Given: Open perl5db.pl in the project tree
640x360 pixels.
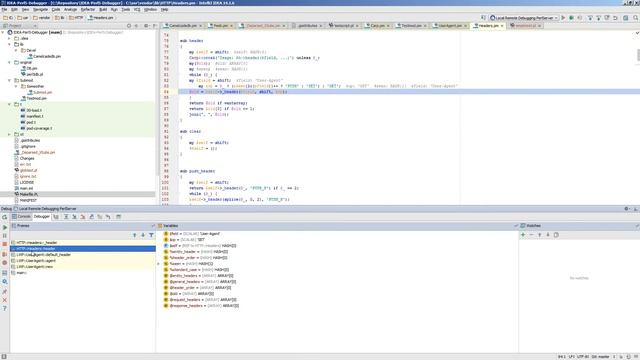Looking at the screenshot, I should point(34,74).
